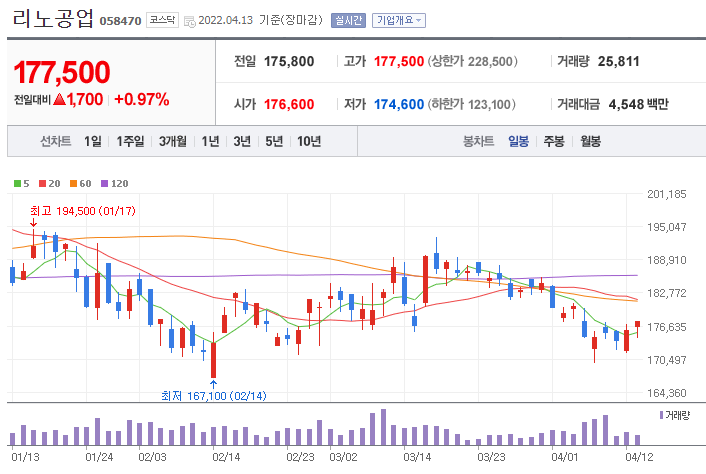The height and width of the screenshot is (474, 706).
Task: Click the 거래량 legend on the volume chart
Action: [674, 415]
